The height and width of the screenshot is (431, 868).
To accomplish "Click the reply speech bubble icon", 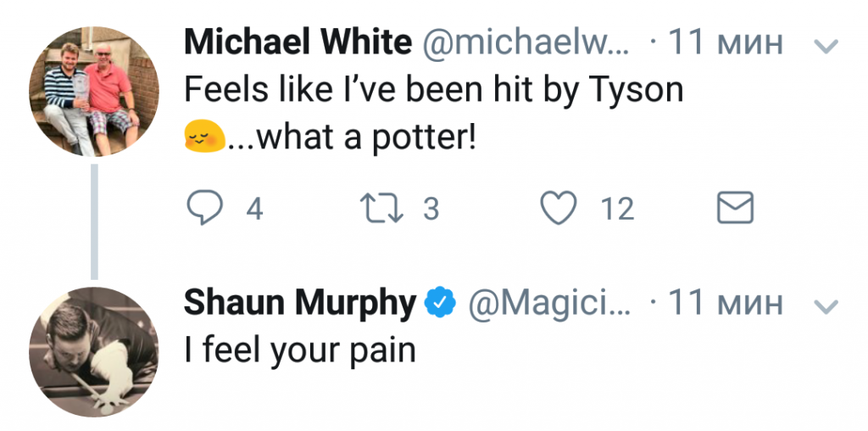I will tap(205, 208).
